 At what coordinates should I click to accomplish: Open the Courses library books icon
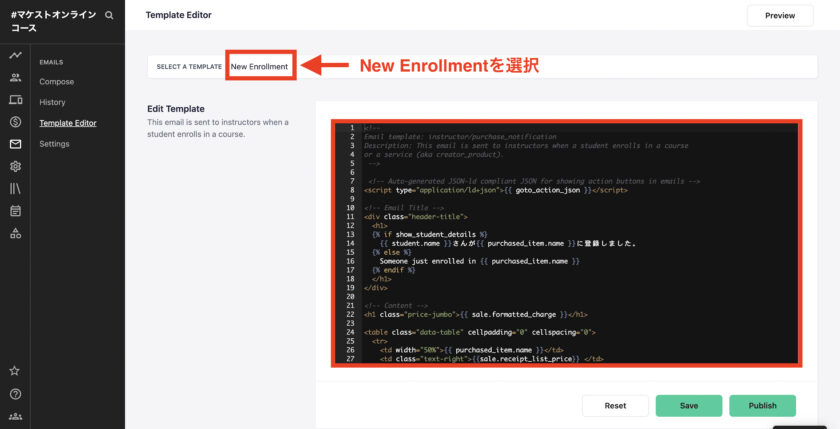16,189
